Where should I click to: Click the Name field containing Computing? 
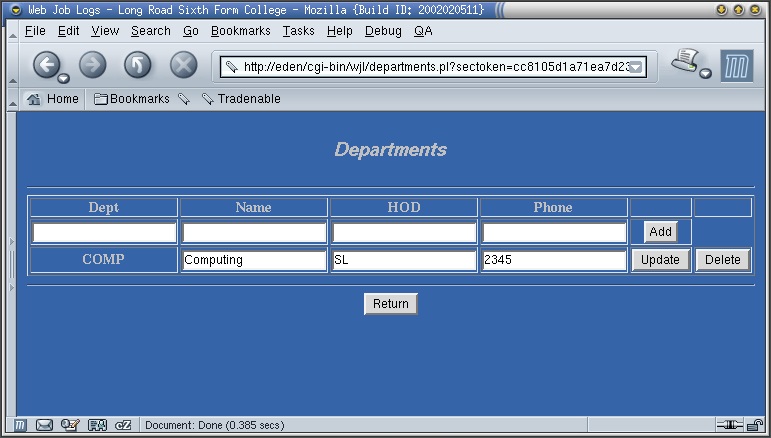tap(254, 260)
